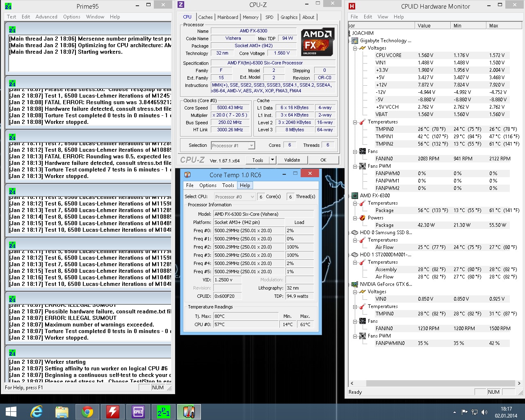
Task: Switch to the Memory tab in CPU-Z
Action: click(251, 17)
